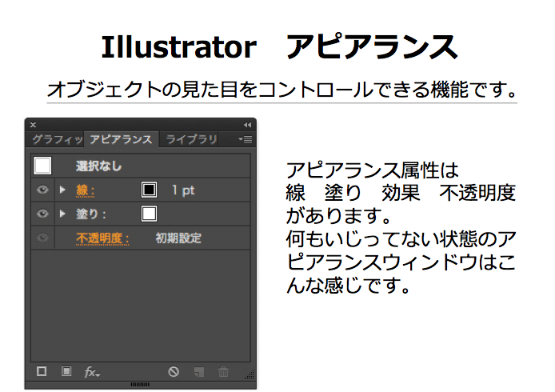This screenshot has width=555, height=392.
Task: Click the 選択なし label text
Action: (x=98, y=166)
